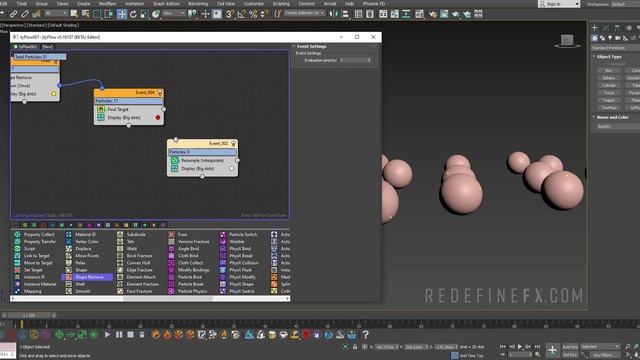Select the Wobble operator in list
The width and height of the screenshot is (640, 360).
[237, 242]
